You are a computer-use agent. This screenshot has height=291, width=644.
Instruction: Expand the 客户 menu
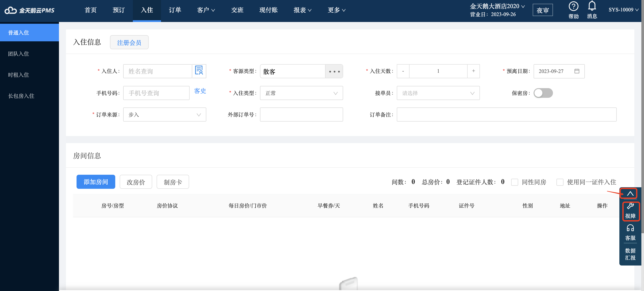[x=206, y=10]
